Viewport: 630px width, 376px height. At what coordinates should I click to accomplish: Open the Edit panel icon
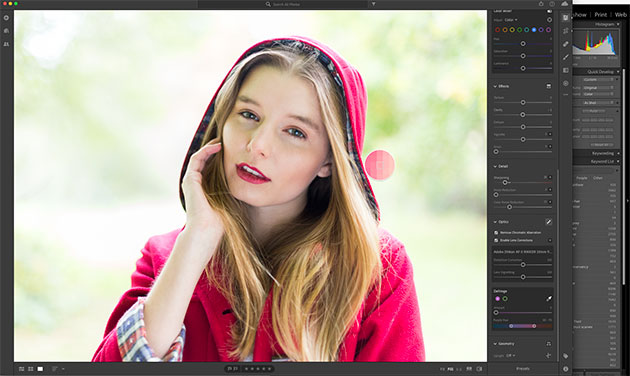(566, 18)
